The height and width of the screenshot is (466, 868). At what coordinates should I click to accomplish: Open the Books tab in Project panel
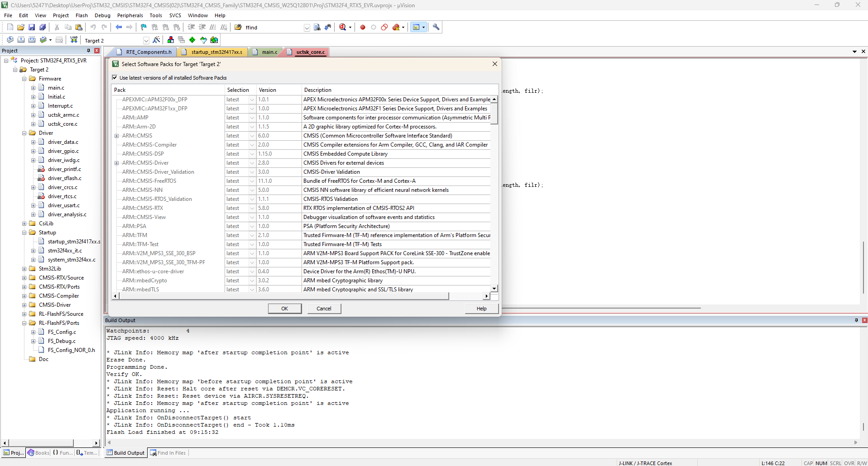[38, 453]
